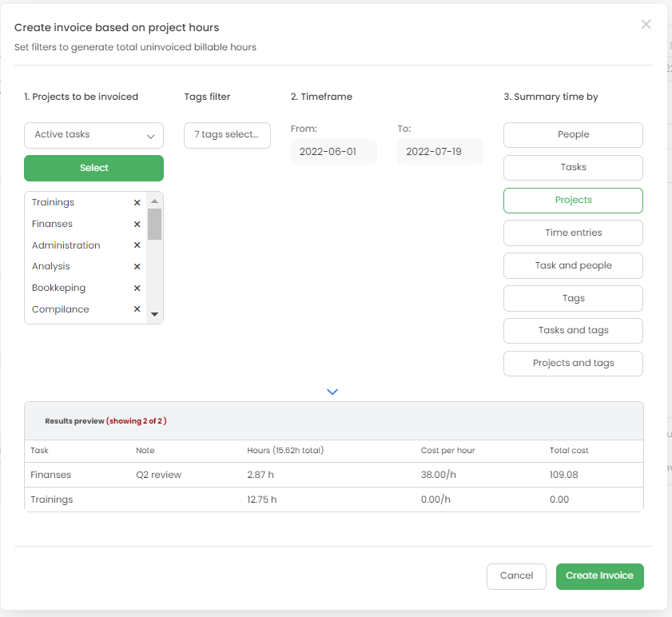Remove Finanses from the project list
Image resolution: width=672 pixels, height=617 pixels.
pos(137,225)
